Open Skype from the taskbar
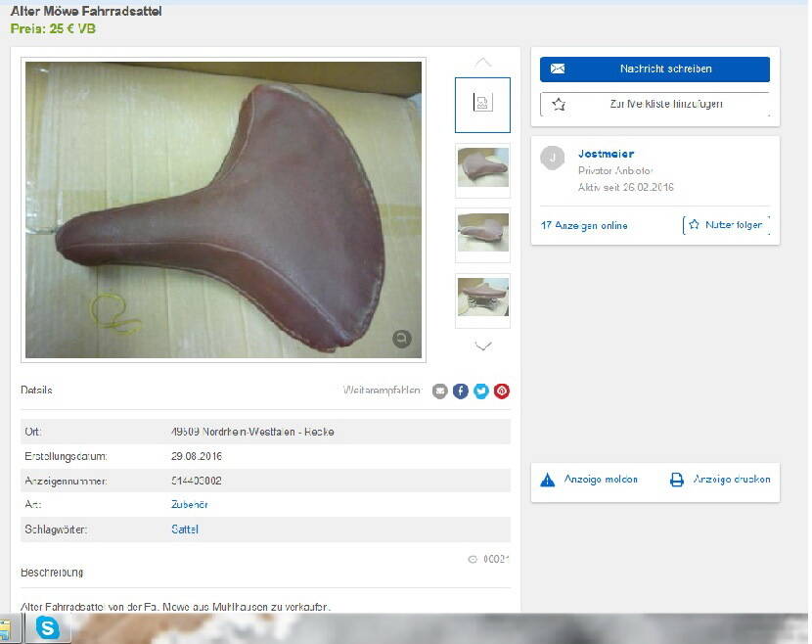Viewport: 812px width, 644px height. pyautogui.click(x=47, y=628)
